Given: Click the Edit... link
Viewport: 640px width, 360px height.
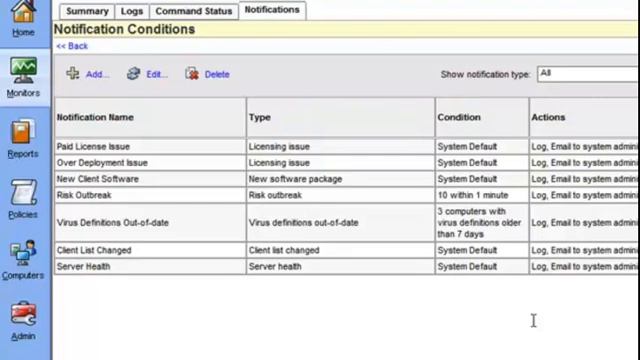Looking at the screenshot, I should coord(157,74).
